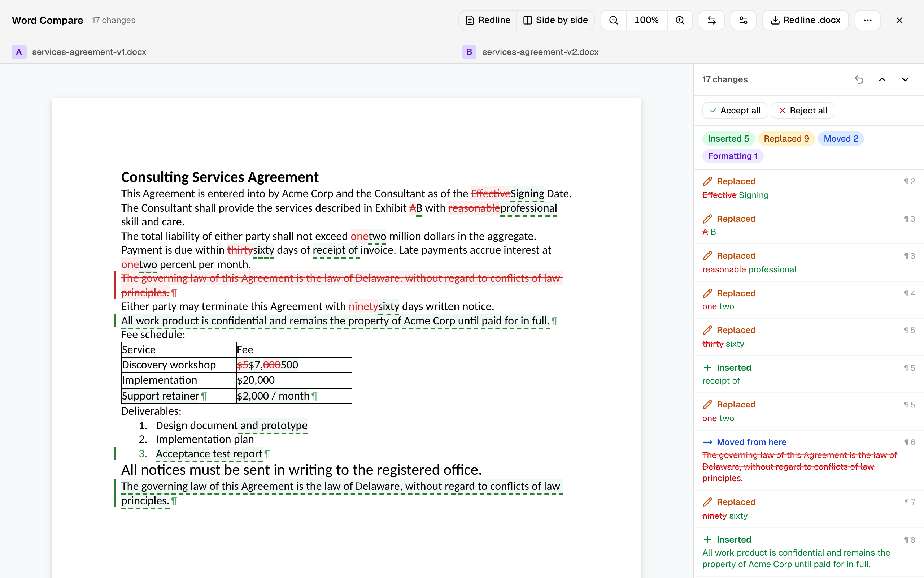Click the Fee schedule: label
The height and width of the screenshot is (578, 924).
pos(153,335)
